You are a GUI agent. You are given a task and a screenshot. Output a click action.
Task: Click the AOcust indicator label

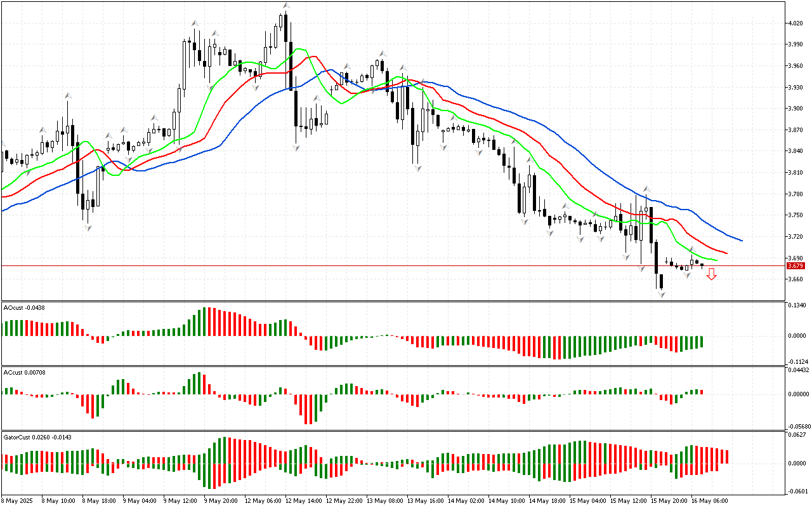coord(22,308)
